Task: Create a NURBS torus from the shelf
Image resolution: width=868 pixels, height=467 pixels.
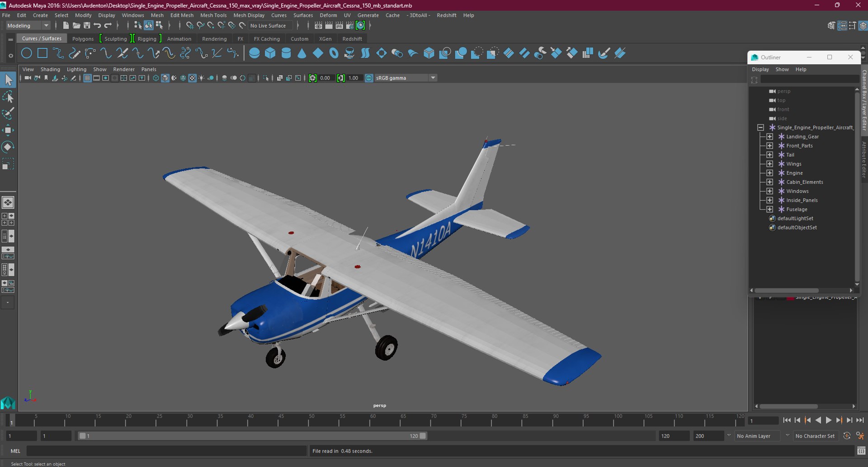Action: tap(334, 53)
